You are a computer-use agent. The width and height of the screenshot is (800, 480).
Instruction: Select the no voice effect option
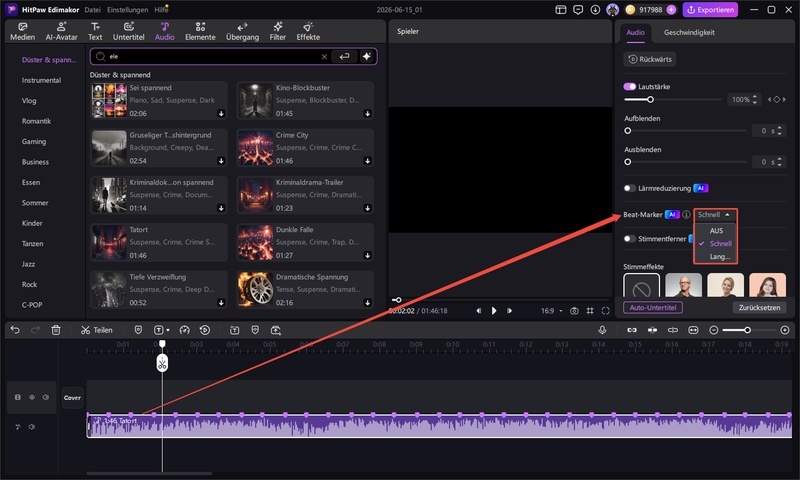pos(641,286)
